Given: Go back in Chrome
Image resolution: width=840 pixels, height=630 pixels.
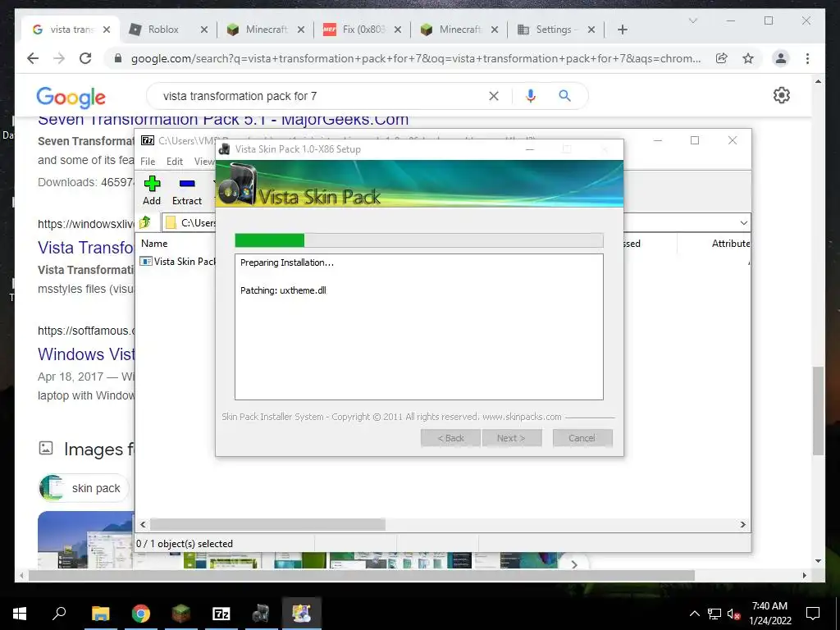Looking at the screenshot, I should [33, 58].
